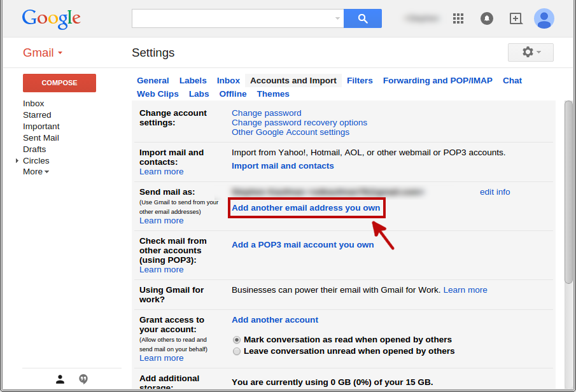Open the account profile avatar
This screenshot has width=576, height=392.
[x=544, y=18]
